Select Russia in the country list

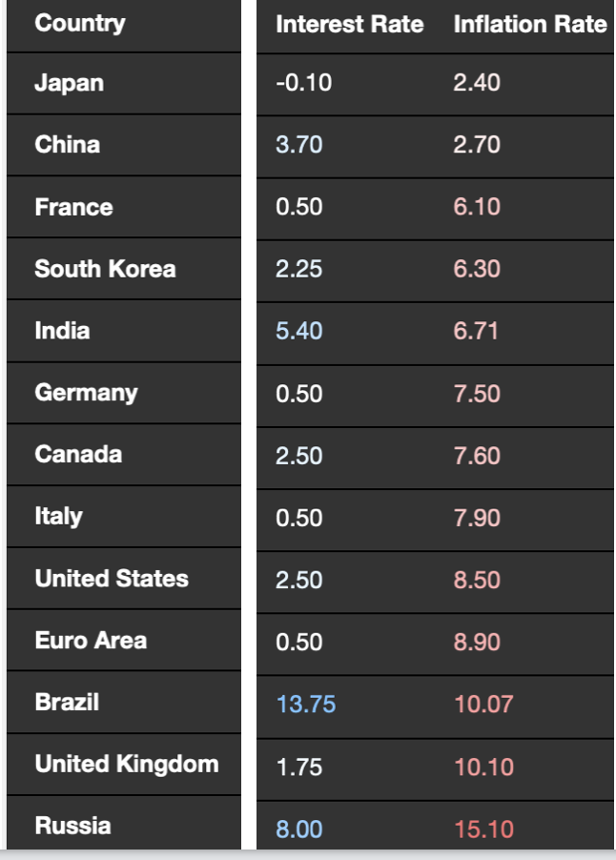72,827
